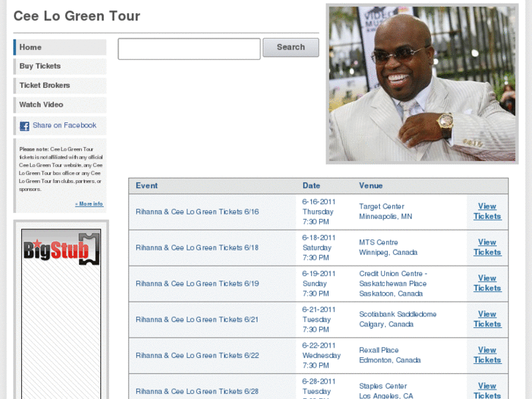Click the Event column header
This screenshot has width=532, height=399.
(x=146, y=186)
